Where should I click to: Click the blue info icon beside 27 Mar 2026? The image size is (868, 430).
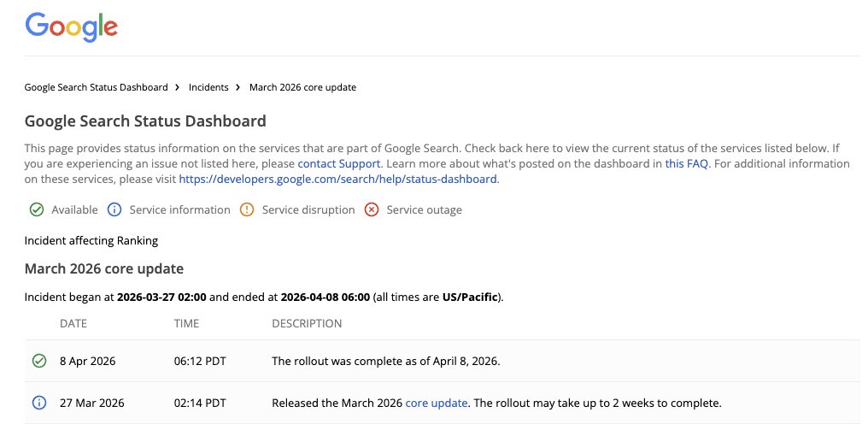(38, 403)
